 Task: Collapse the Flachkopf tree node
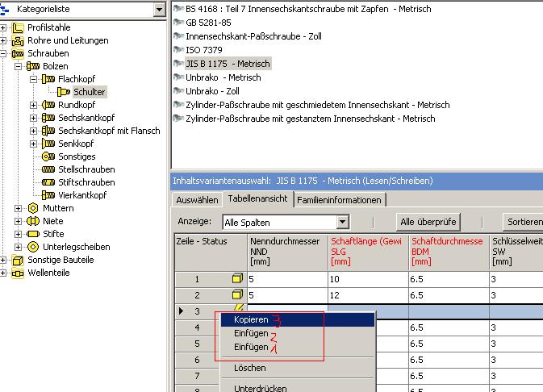(34, 79)
